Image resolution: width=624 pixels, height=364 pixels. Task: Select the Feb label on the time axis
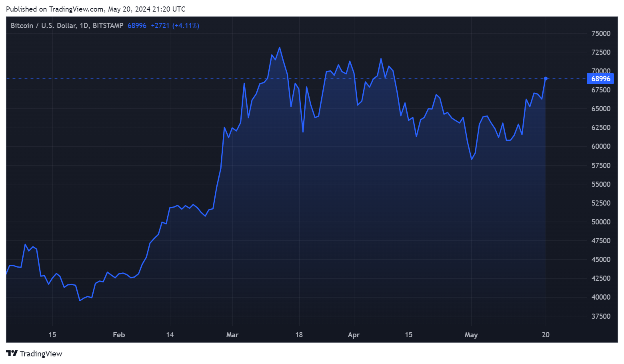[x=119, y=335]
